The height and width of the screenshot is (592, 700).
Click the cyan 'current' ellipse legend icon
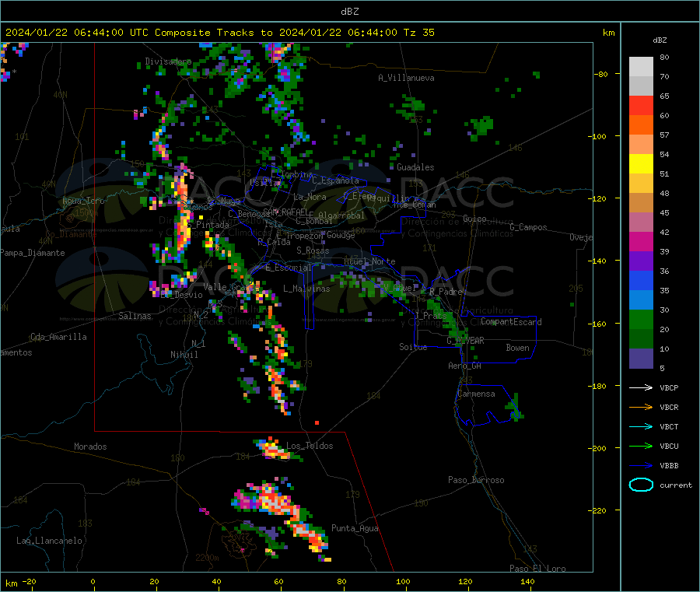[x=641, y=485]
